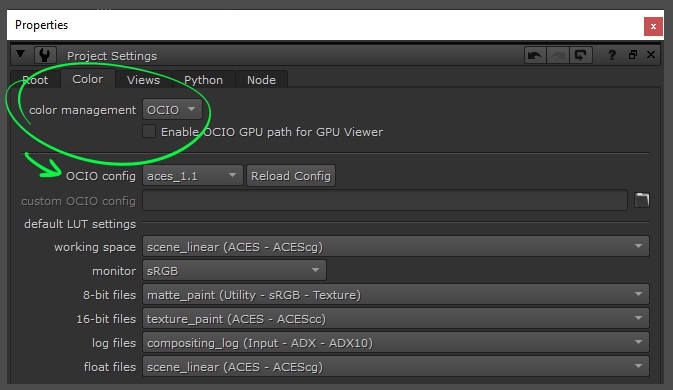The width and height of the screenshot is (673, 390).
Task: Click the 'OCIO config' label
Action: click(101, 176)
